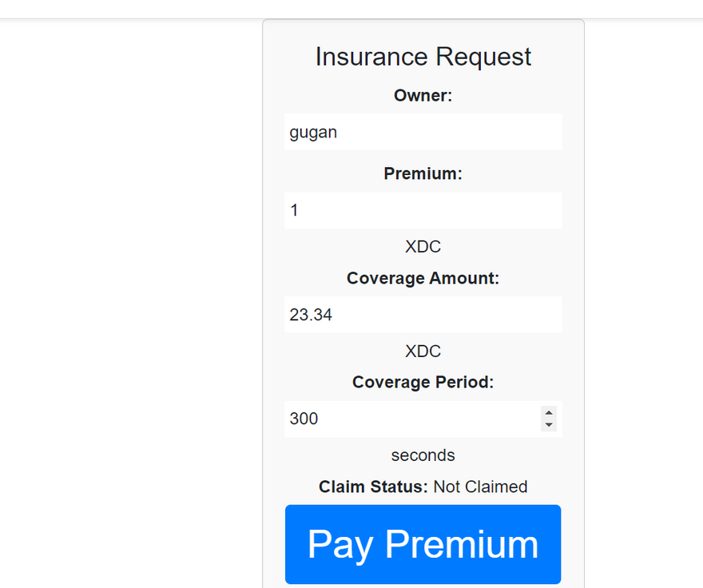Place cursor on the 23.34 value
703x588 pixels.
point(311,315)
